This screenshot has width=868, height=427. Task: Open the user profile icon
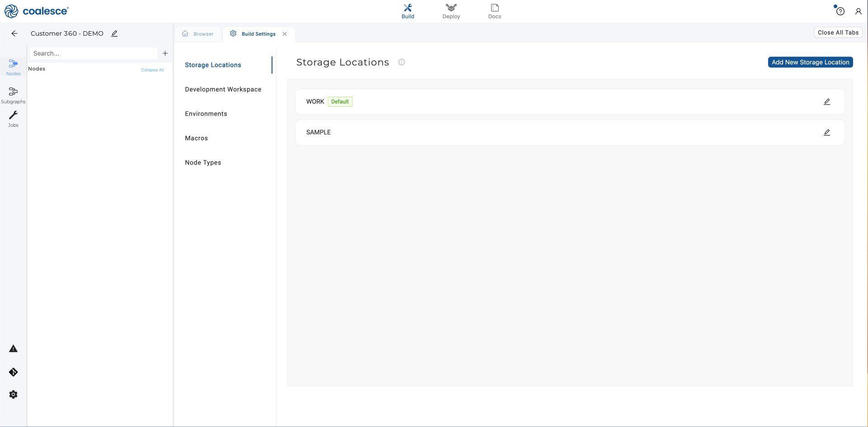pyautogui.click(x=858, y=11)
